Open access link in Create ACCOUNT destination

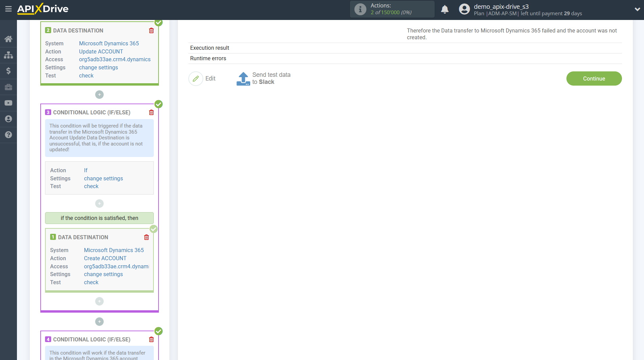(117, 266)
